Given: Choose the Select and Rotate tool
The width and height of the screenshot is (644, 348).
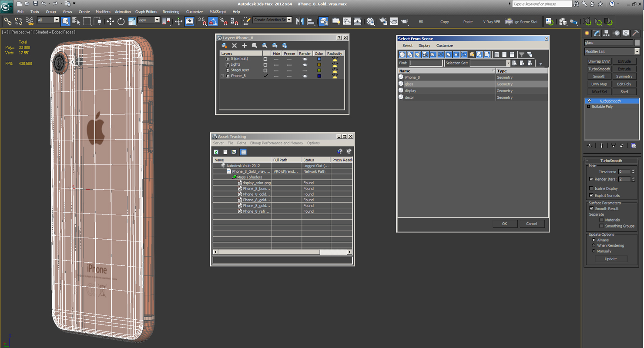Looking at the screenshot, I should tap(121, 21).
